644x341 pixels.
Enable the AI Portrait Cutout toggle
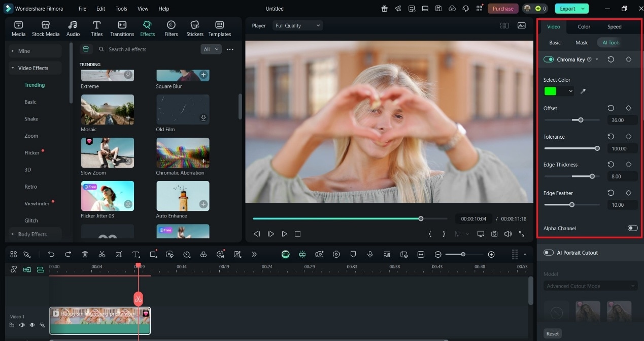click(549, 253)
